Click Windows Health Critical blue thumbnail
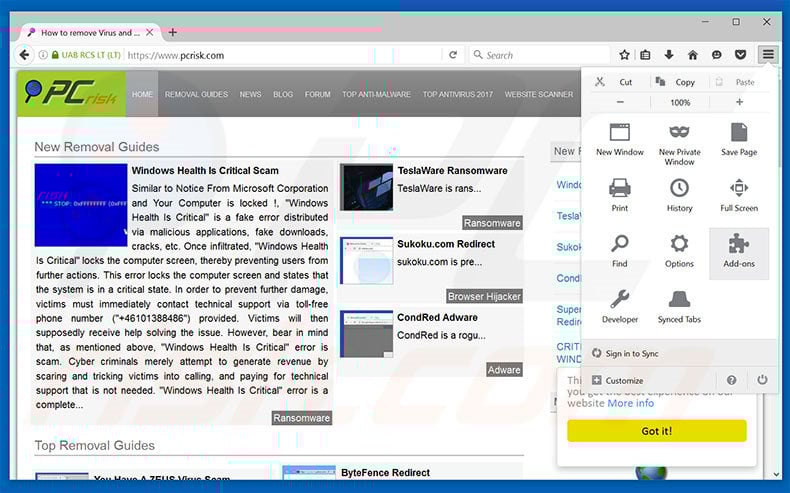The image size is (790, 493). coord(81,205)
